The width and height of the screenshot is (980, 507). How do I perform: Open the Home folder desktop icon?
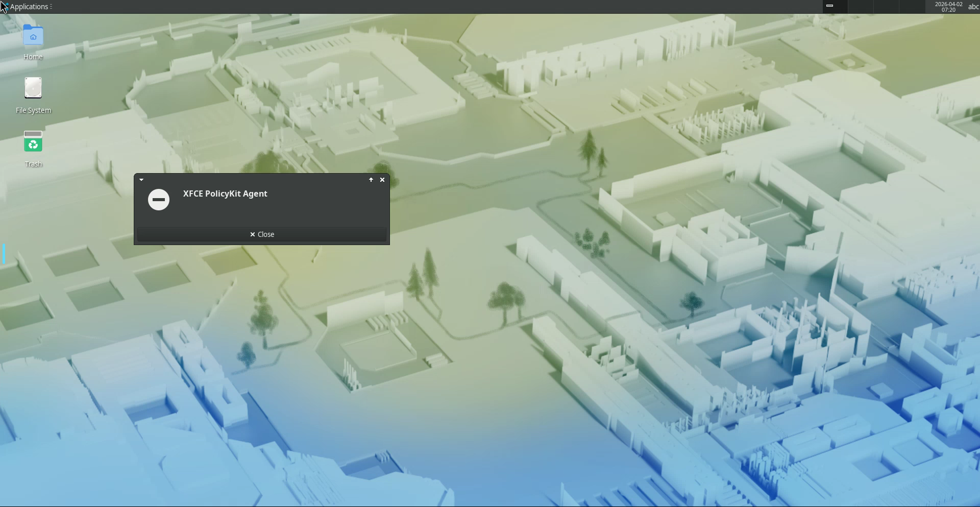[33, 36]
